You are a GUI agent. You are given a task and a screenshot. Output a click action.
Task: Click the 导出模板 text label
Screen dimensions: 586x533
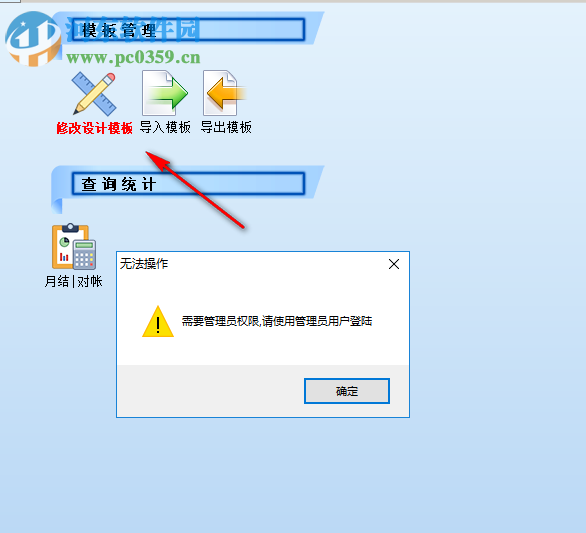point(226,127)
